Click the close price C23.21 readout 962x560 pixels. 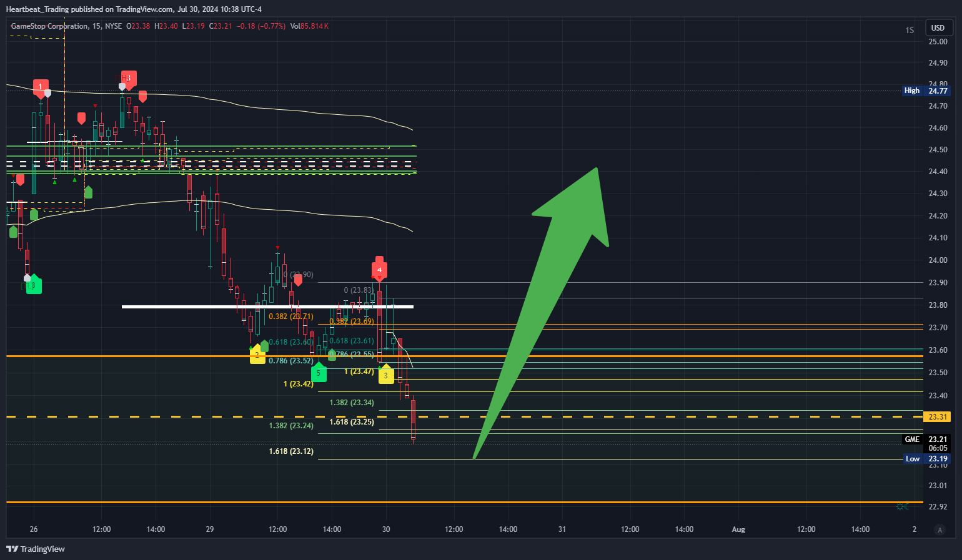(221, 26)
